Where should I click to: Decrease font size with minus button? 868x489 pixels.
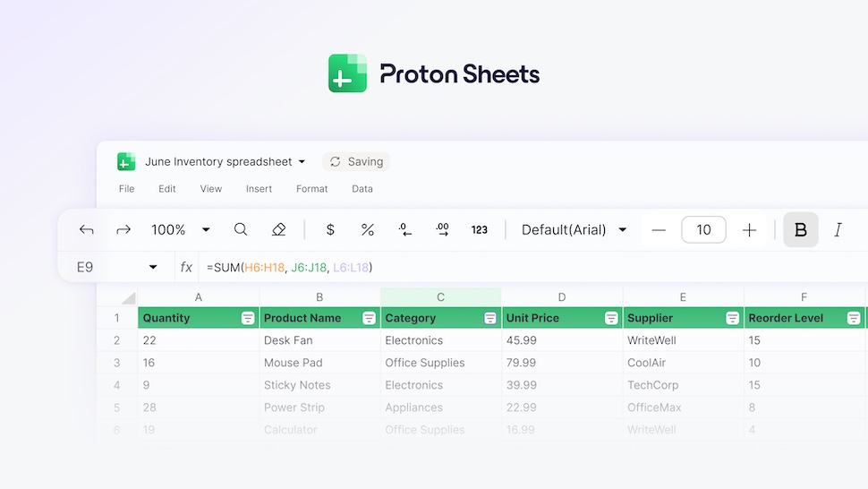click(x=659, y=230)
